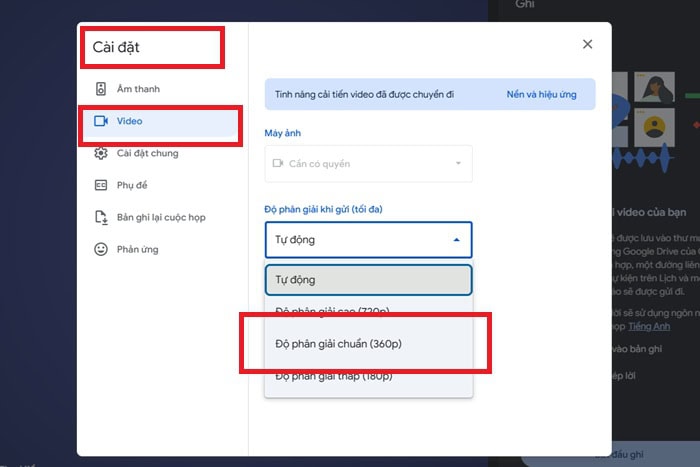Click the Tiếng Anh link in background panel
Image resolution: width=700 pixels, height=467 pixels.
click(x=649, y=326)
